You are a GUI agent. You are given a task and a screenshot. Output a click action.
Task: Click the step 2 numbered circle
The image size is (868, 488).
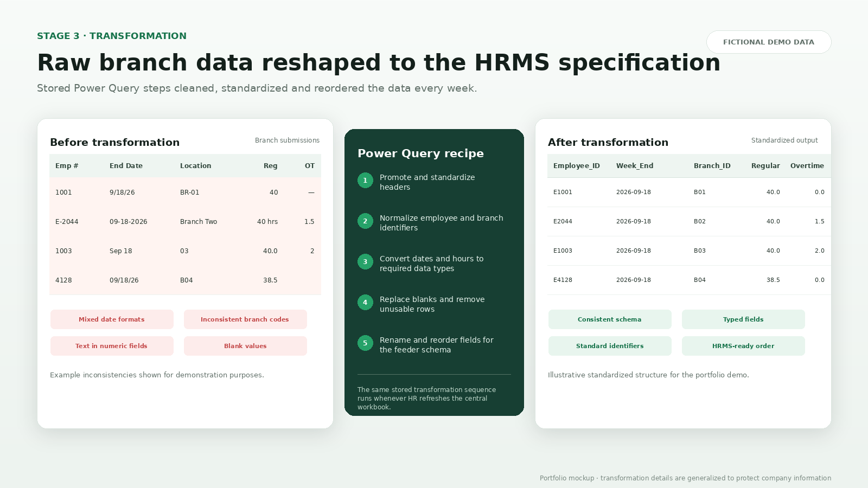pos(365,221)
